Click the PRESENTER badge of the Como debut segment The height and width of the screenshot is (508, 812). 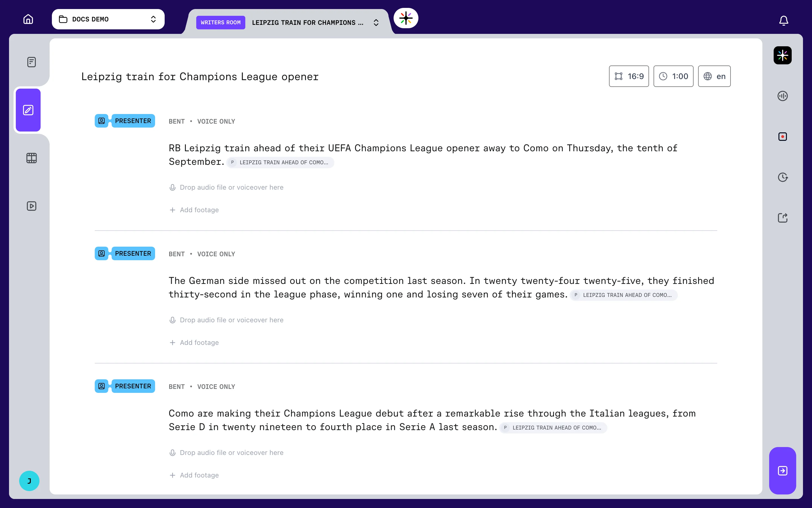pyautogui.click(x=133, y=386)
